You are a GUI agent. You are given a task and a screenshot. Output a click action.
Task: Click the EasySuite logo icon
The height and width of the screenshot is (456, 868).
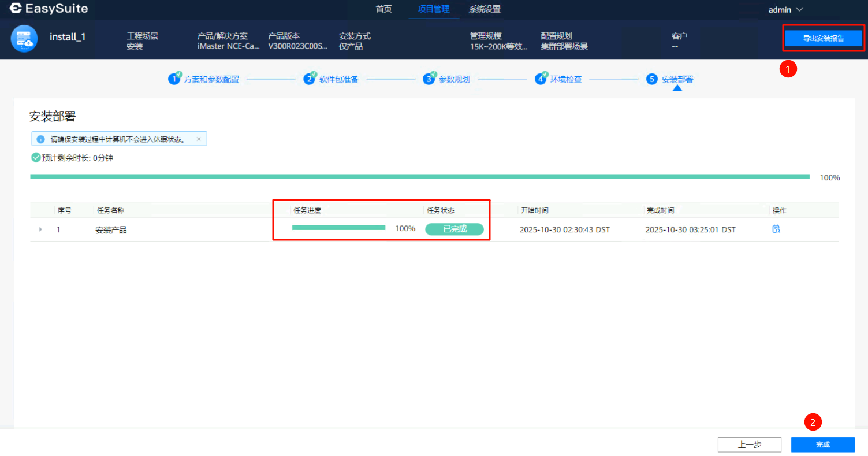pos(16,9)
